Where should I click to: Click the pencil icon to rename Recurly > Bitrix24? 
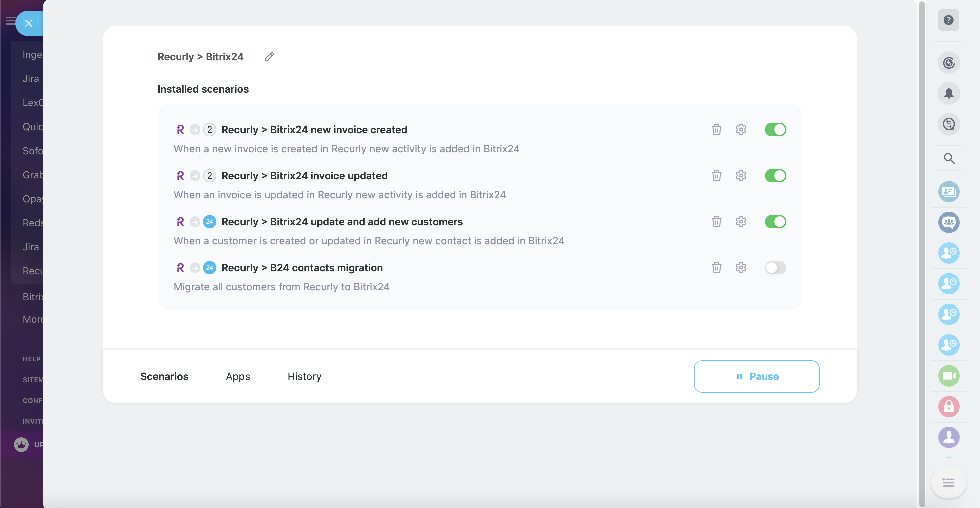tap(269, 57)
